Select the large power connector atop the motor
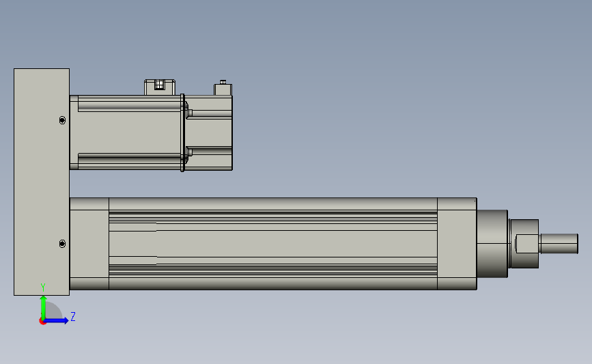The height and width of the screenshot is (364, 592). [160, 87]
